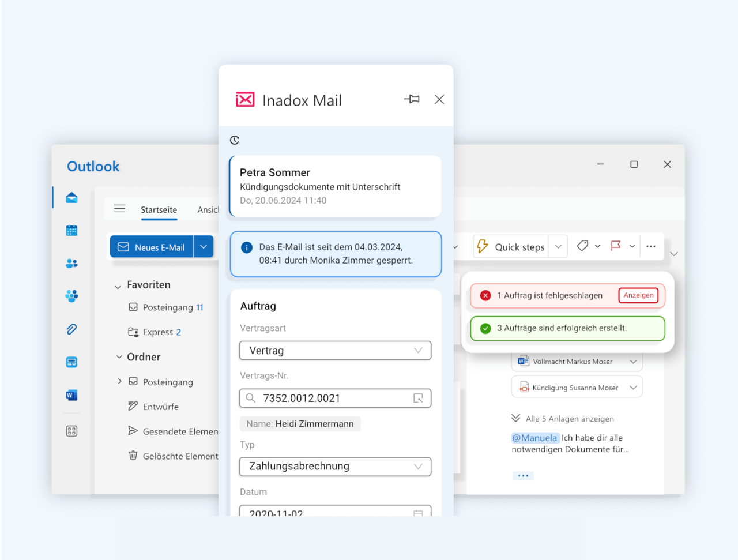738x560 pixels.
Task: Expand Alle 5 Anlagen anzeigen
Action: pos(563,419)
